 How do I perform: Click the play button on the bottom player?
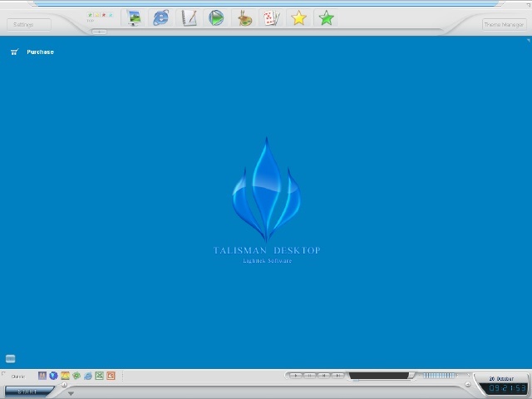point(296,376)
